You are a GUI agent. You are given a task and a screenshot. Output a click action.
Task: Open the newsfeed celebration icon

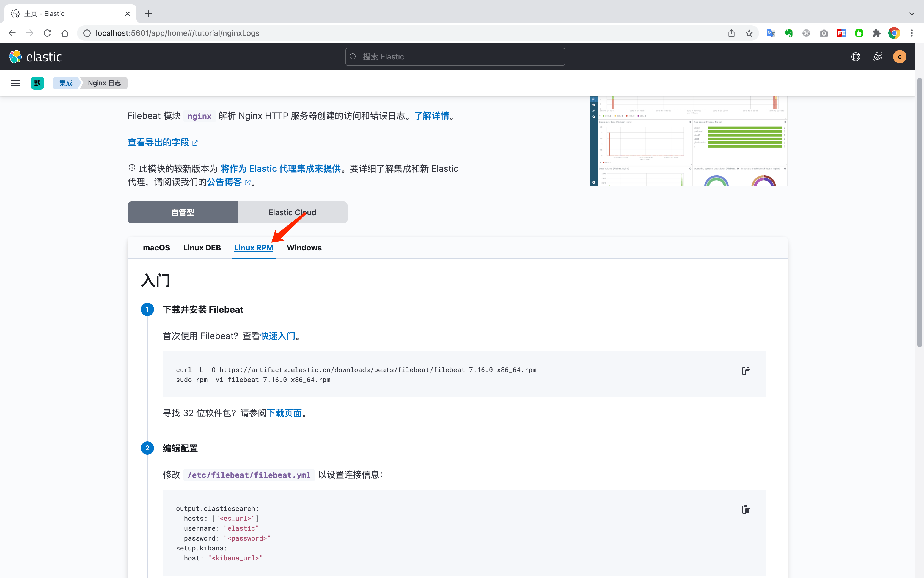point(878,57)
